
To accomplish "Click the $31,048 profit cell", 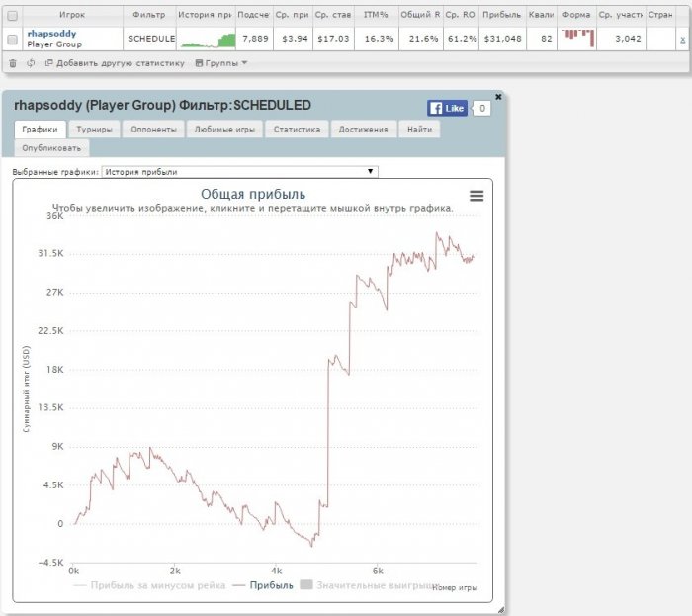I will pos(502,39).
